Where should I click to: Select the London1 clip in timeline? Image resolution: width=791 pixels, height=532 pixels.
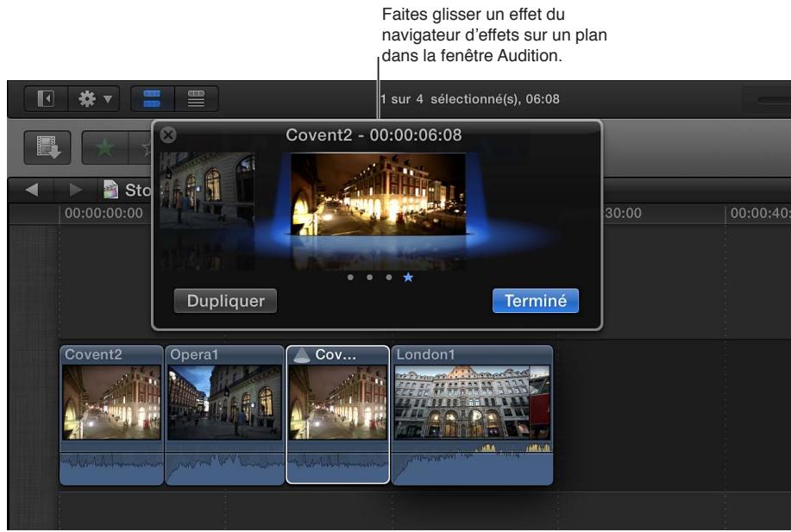tap(472, 415)
